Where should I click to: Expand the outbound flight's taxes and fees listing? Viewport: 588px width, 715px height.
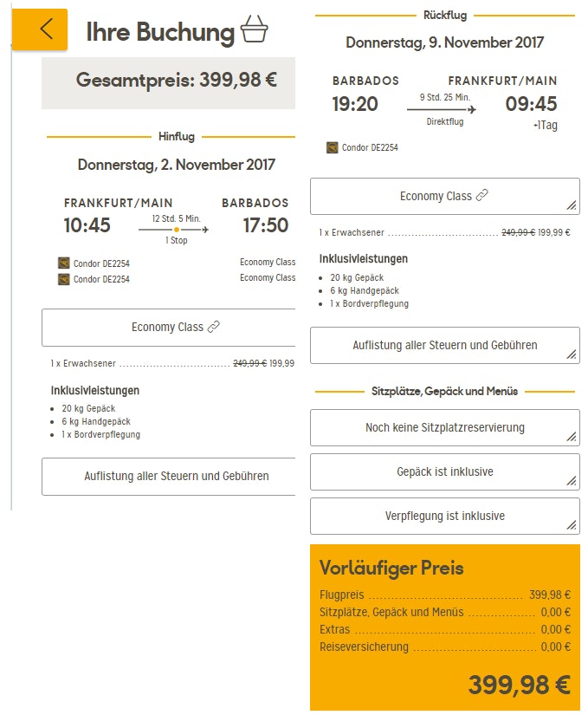pos(169,476)
